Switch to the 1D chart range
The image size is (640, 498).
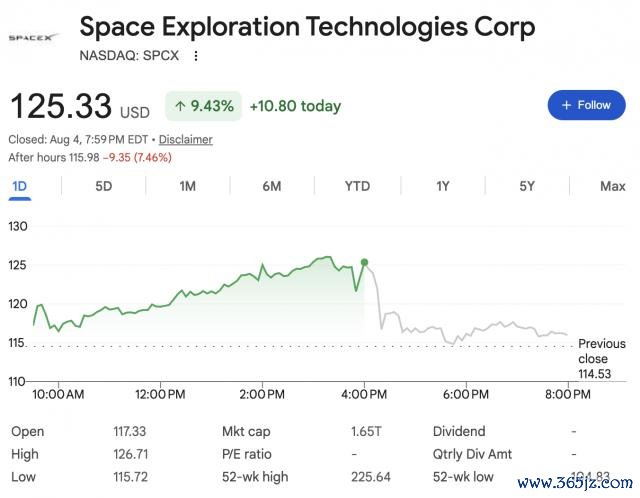[x=20, y=187]
